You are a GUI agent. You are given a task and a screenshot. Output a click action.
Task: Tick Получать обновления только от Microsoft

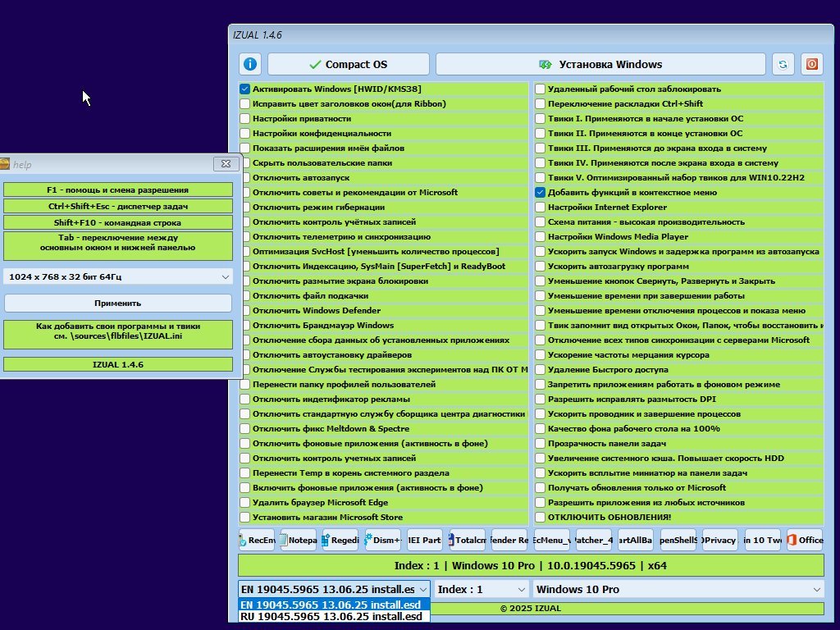point(540,488)
